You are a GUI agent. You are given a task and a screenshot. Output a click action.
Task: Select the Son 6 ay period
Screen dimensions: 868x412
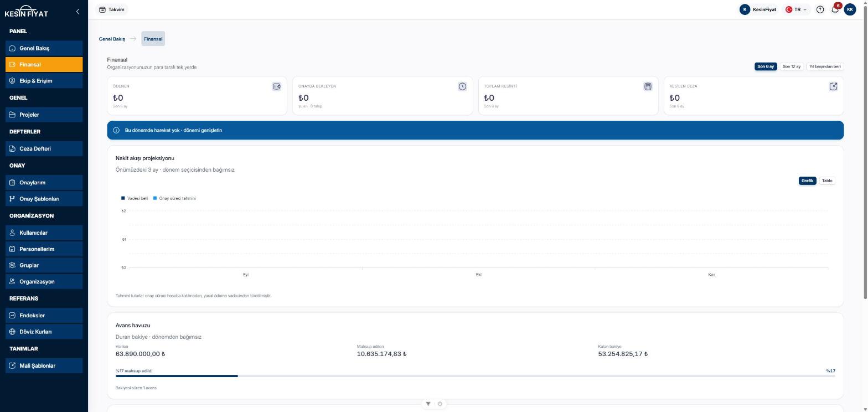click(x=766, y=66)
